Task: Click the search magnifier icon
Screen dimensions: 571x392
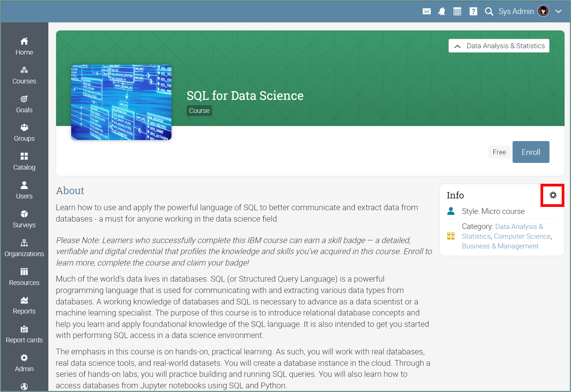Action: 489,11
